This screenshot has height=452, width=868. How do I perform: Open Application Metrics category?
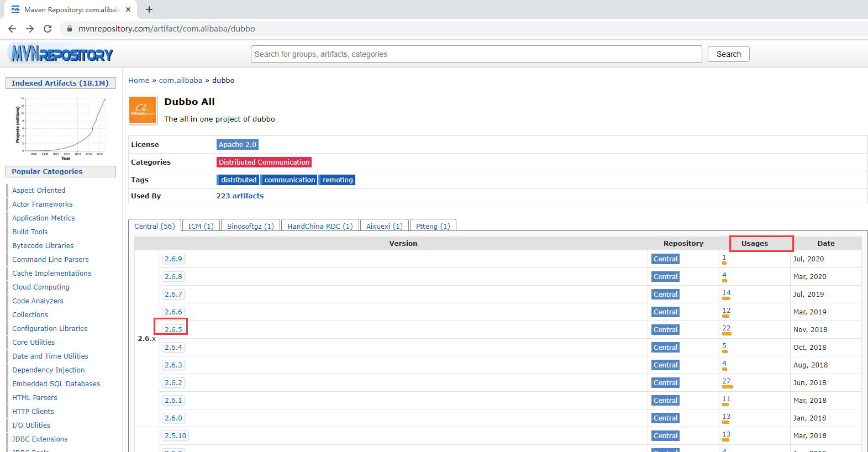tap(44, 218)
